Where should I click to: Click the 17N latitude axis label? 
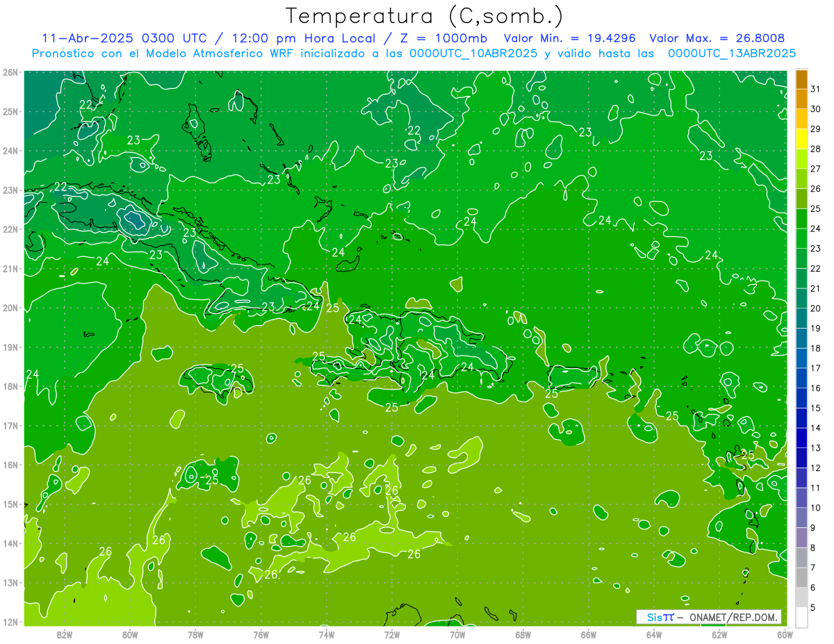coord(10,425)
